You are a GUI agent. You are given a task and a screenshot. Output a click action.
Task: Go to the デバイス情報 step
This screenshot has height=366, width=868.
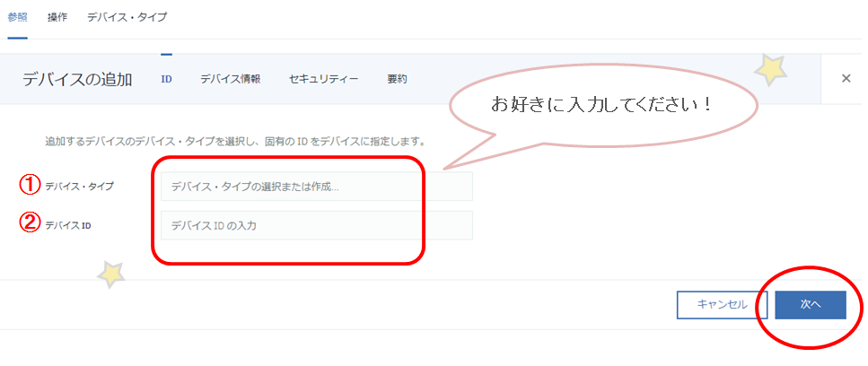pyautogui.click(x=231, y=79)
